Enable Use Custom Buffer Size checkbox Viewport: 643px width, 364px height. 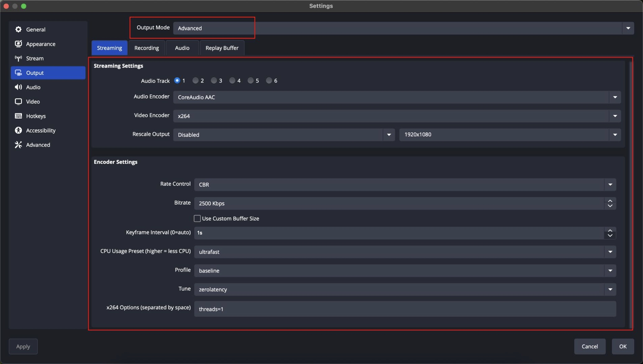pyautogui.click(x=197, y=219)
